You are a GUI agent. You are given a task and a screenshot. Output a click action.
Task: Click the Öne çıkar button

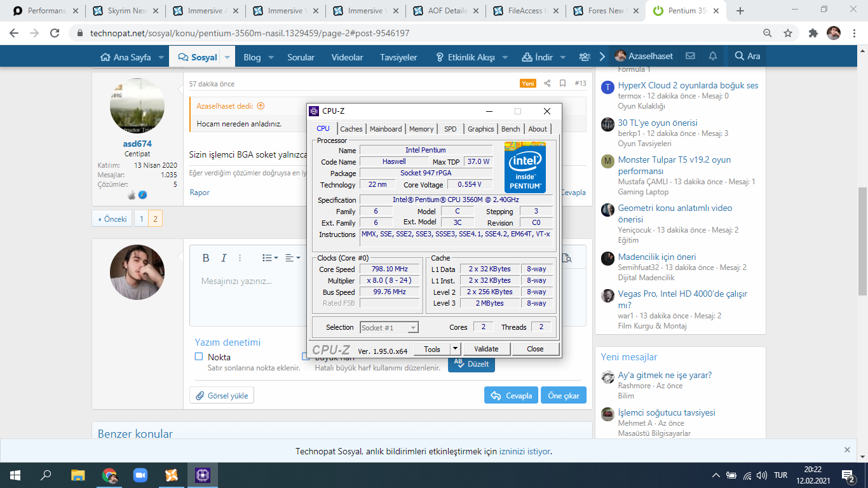(x=564, y=395)
